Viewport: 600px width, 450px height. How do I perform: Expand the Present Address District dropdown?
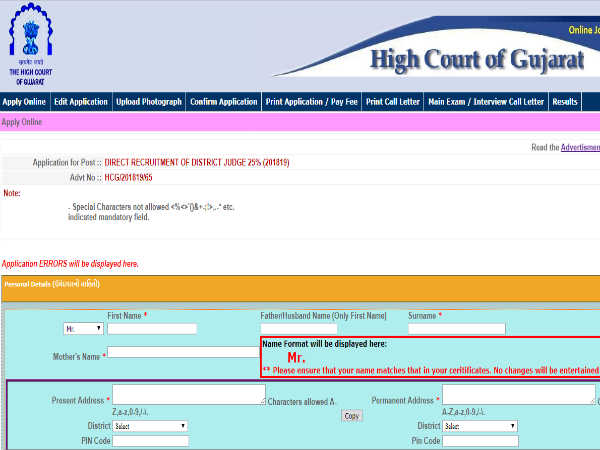point(150,426)
